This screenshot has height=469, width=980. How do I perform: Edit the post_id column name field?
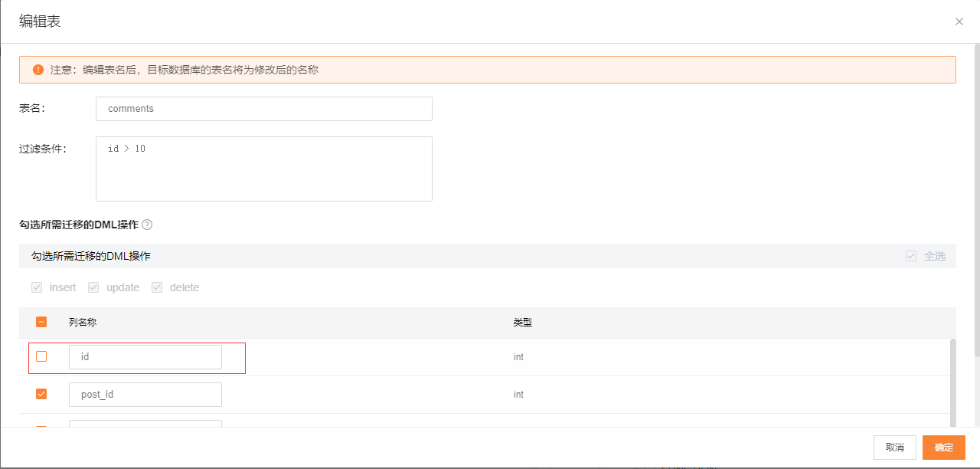click(x=145, y=395)
